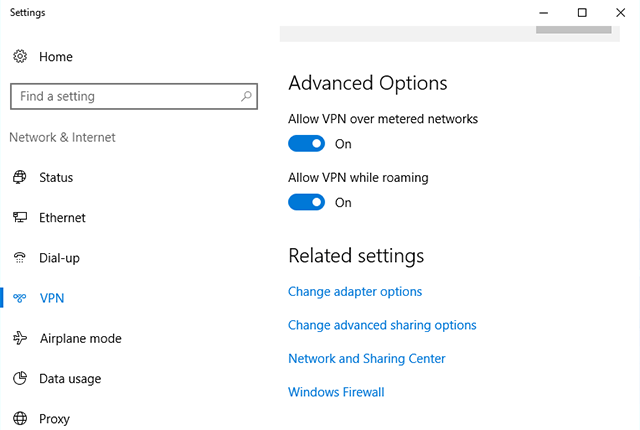Open Windows Firewall link
This screenshot has height=430, width=640.
click(336, 392)
